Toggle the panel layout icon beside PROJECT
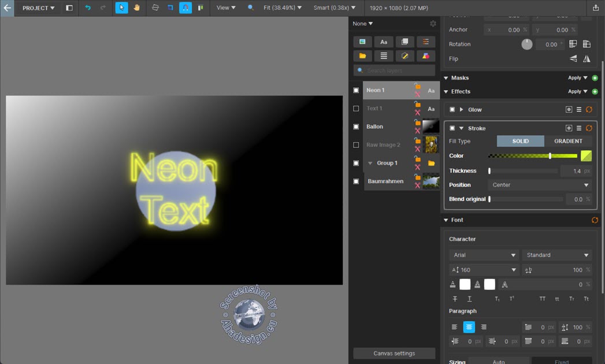605x364 pixels. click(69, 8)
